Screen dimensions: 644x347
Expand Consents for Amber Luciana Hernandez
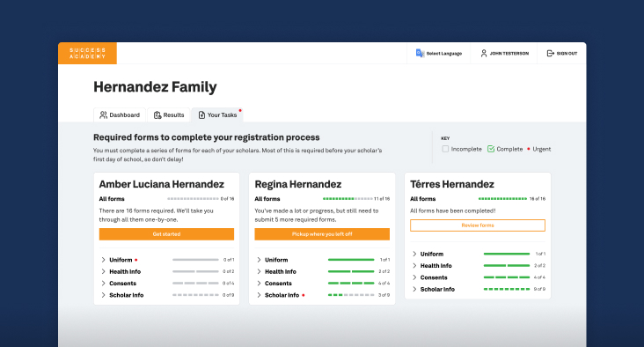click(104, 284)
